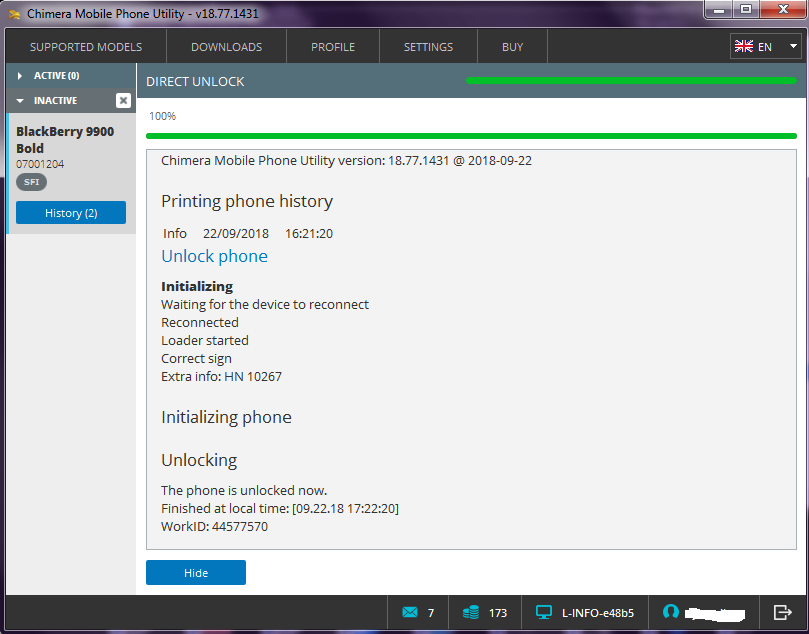Click the 'Finished at local time' line
Viewport: 809px width, 634px height.
point(280,509)
